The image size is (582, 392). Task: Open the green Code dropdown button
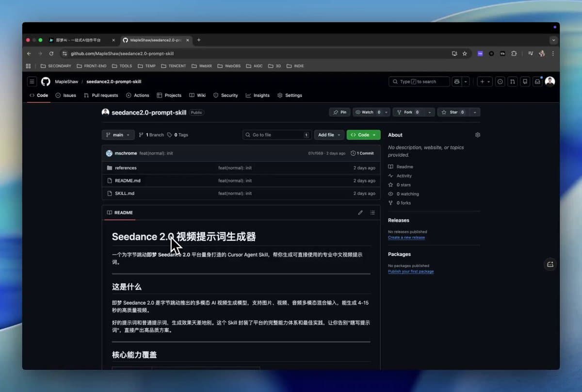coord(363,135)
